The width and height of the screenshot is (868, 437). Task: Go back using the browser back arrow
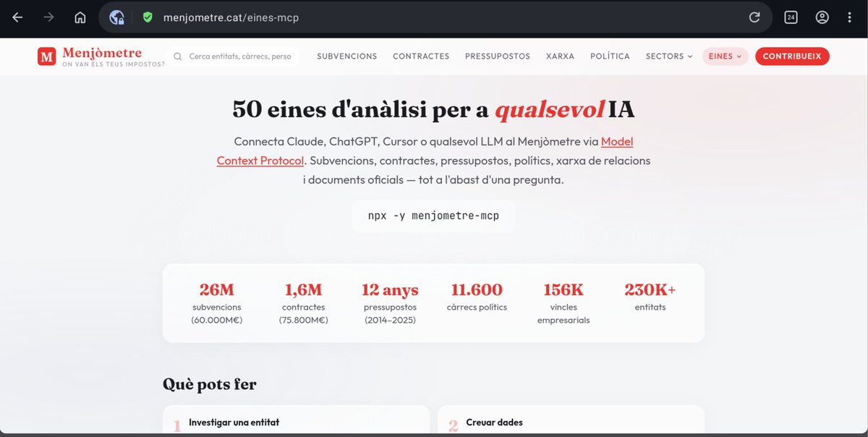(x=17, y=17)
